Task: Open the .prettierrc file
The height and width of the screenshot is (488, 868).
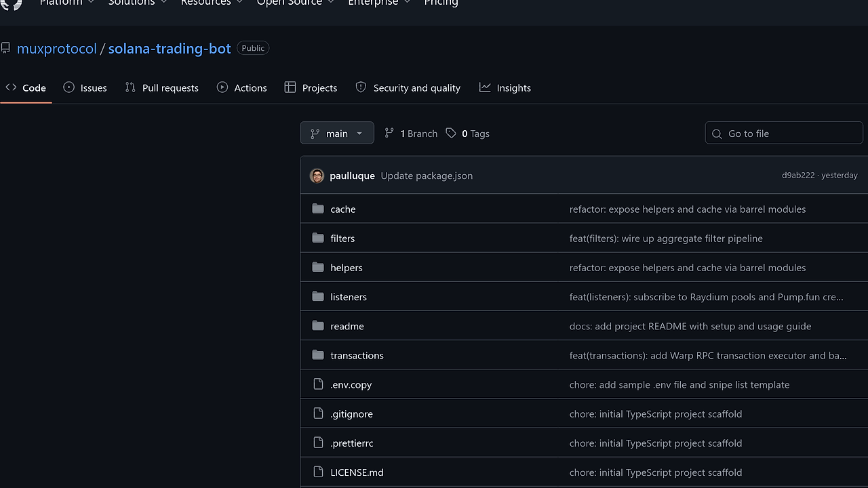Action: (352, 443)
